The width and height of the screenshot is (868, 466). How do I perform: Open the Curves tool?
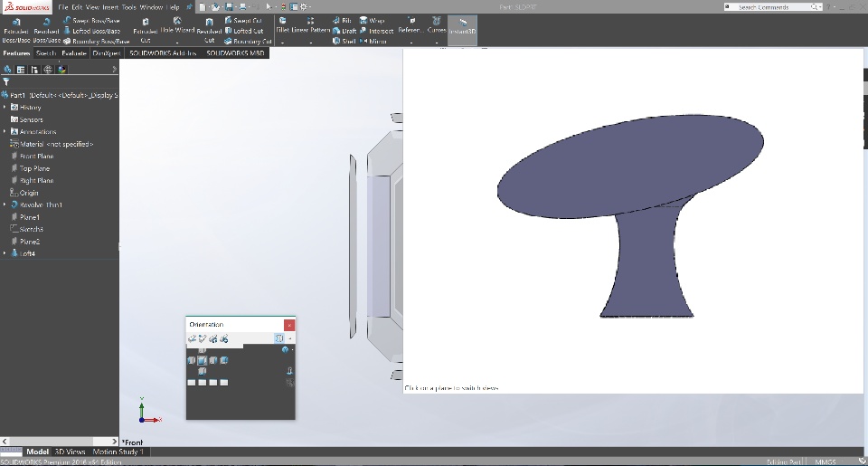(x=436, y=25)
